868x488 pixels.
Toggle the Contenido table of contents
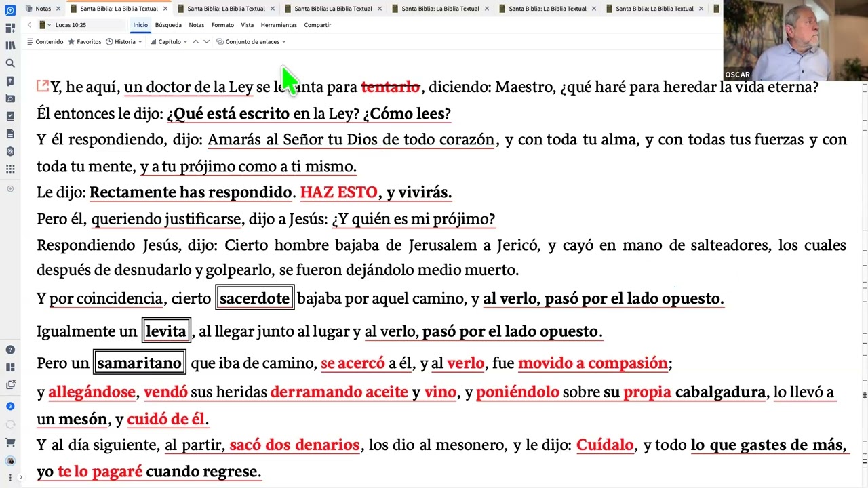[45, 42]
